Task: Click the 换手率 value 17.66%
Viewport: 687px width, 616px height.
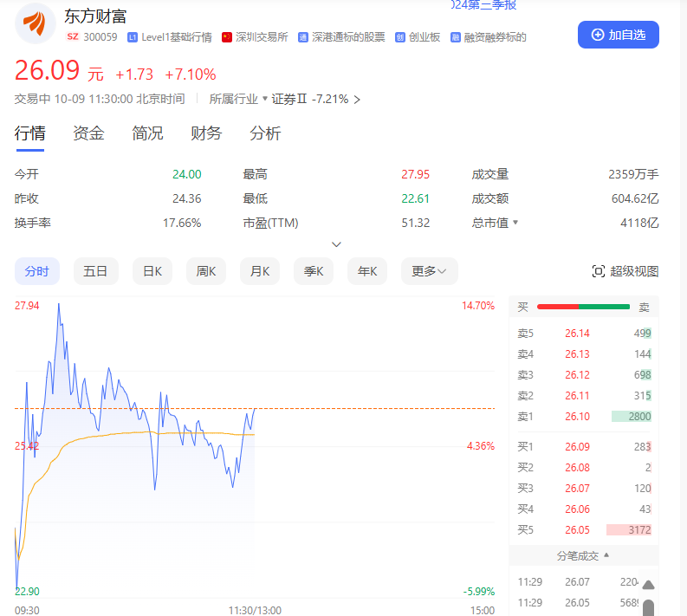Action: pyautogui.click(x=182, y=223)
